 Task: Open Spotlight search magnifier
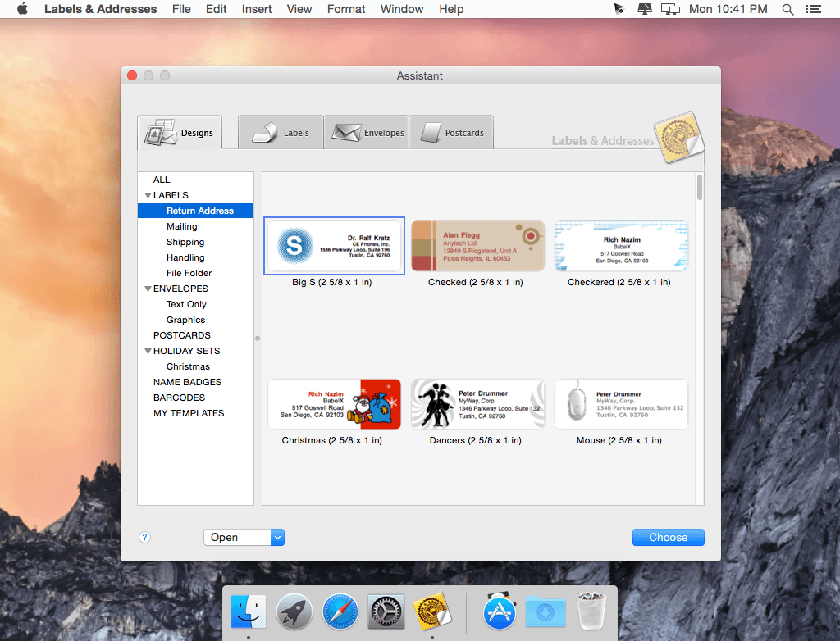[787, 9]
